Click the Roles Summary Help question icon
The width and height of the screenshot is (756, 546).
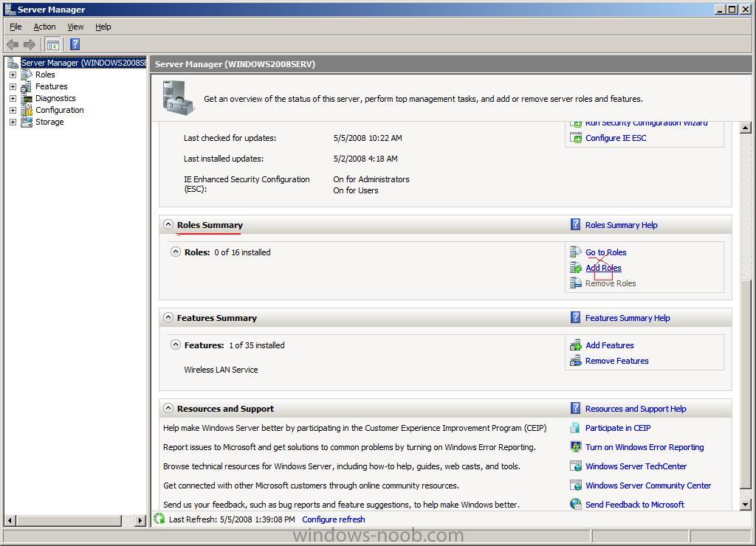point(575,224)
